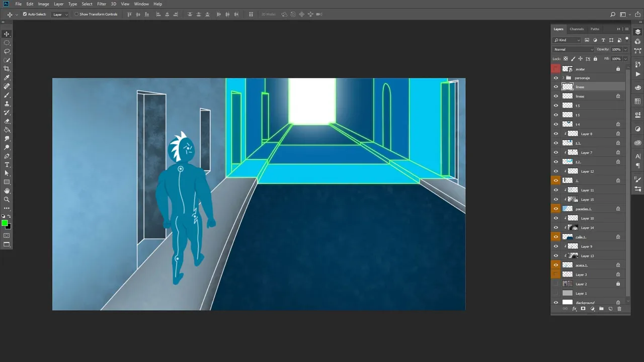Create new fill or adjustment layer

click(592, 309)
